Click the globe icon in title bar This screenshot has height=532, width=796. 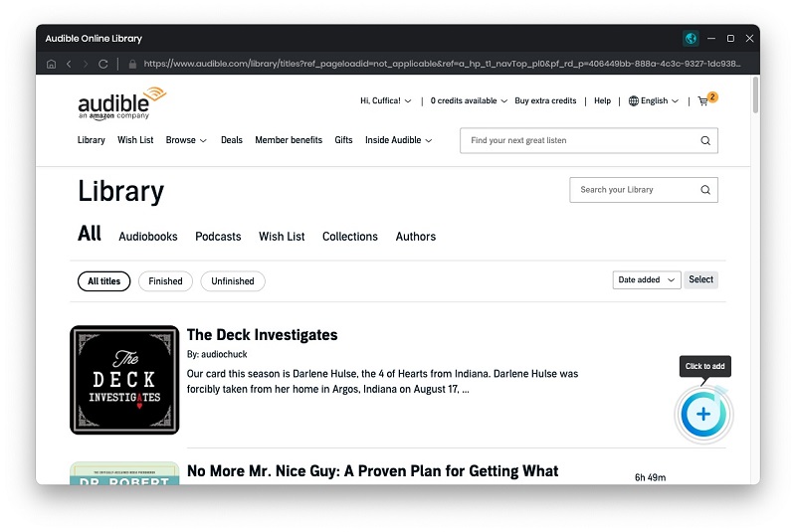pyautogui.click(x=691, y=38)
